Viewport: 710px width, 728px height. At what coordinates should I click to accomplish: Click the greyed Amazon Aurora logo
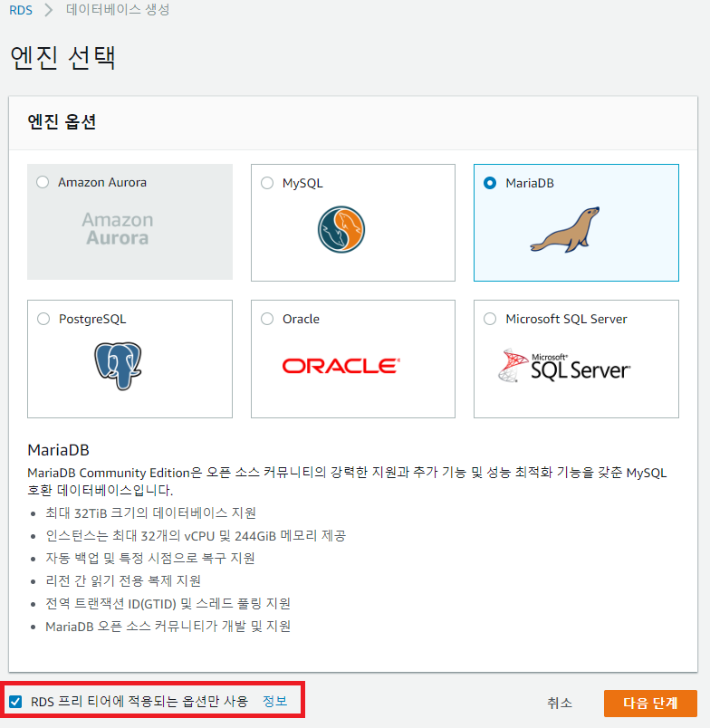tap(118, 228)
